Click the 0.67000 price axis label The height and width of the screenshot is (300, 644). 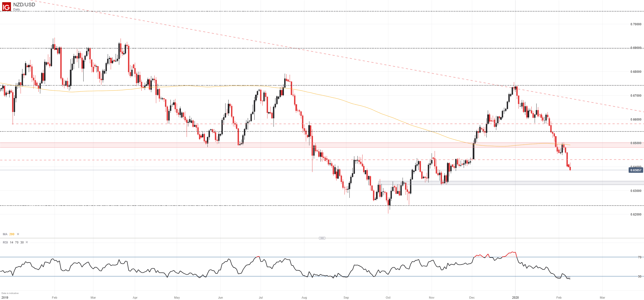[636, 96]
